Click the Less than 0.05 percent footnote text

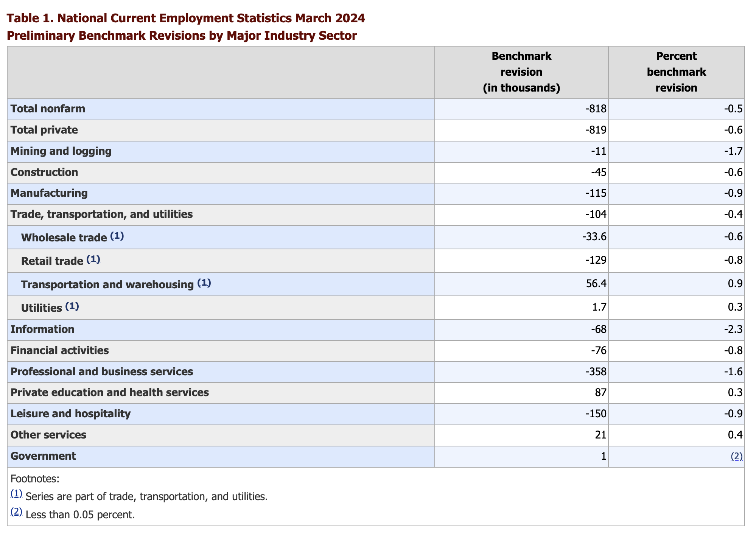point(80,515)
